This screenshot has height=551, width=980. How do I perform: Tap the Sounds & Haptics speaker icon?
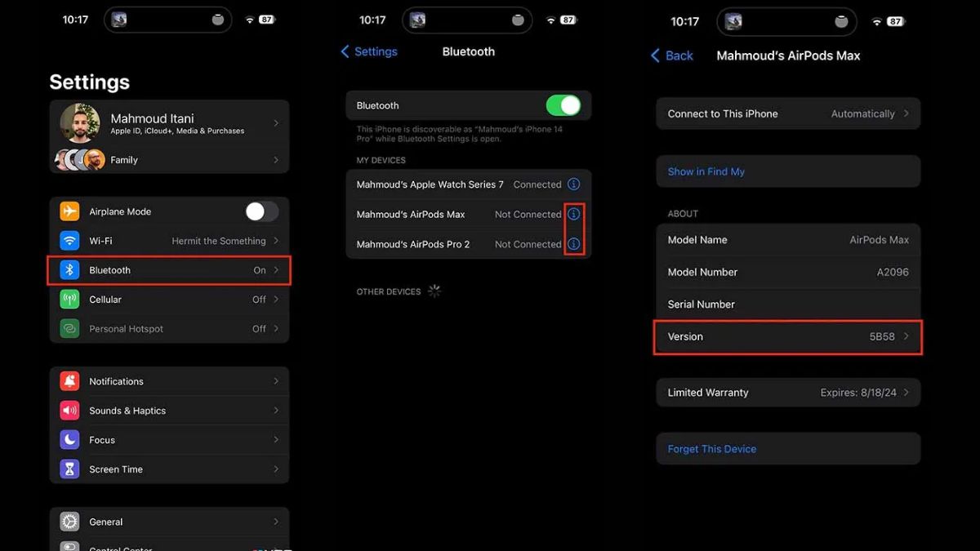[x=69, y=411]
